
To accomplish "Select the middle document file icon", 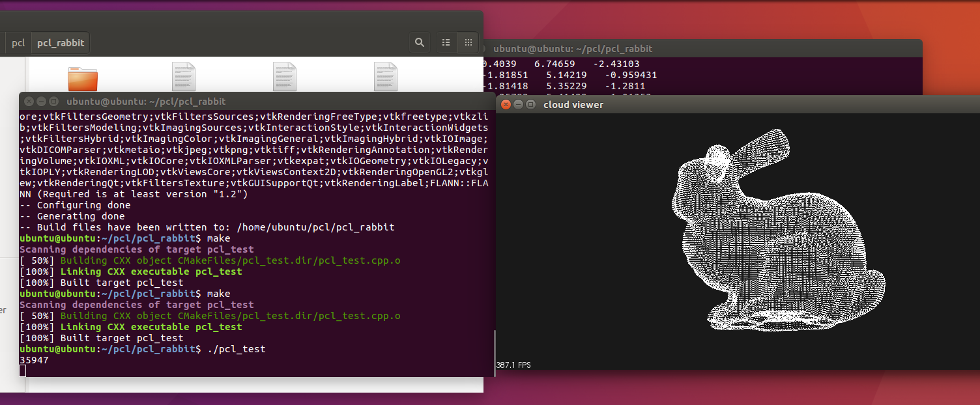I will tap(284, 76).
